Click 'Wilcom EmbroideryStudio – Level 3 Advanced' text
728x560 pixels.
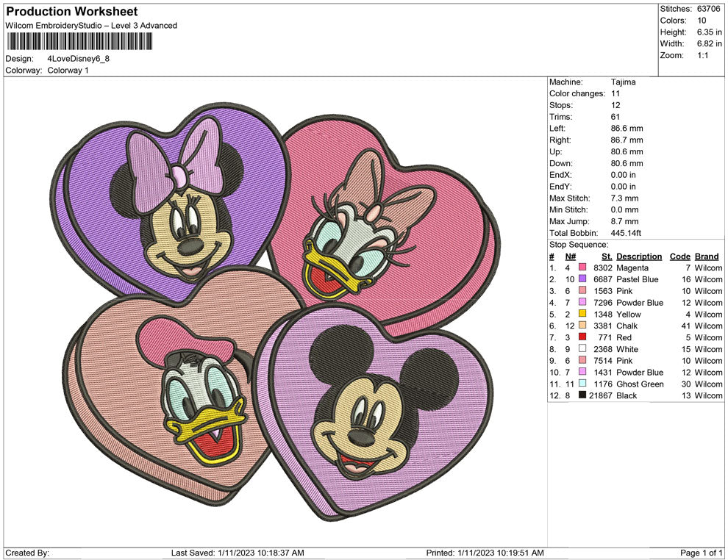pos(91,26)
